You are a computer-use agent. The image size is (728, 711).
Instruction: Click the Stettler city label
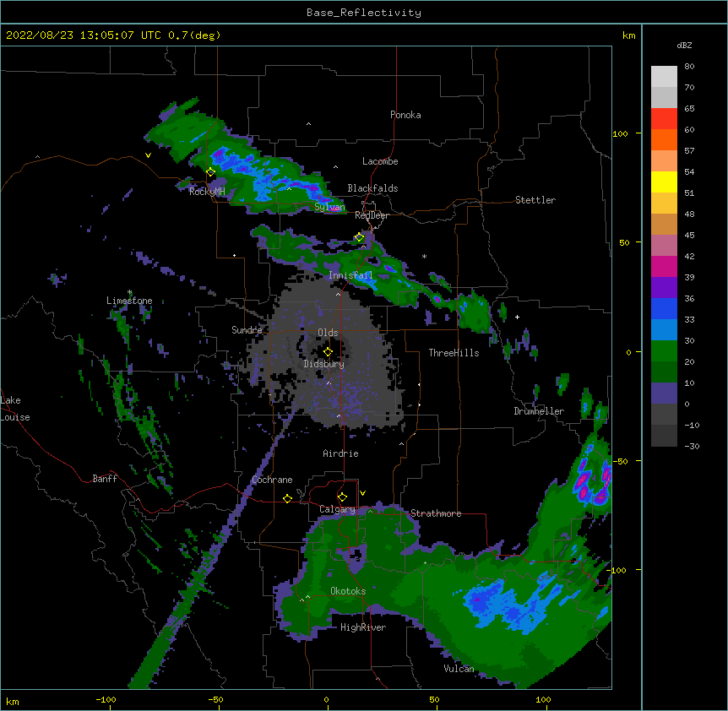click(x=535, y=200)
